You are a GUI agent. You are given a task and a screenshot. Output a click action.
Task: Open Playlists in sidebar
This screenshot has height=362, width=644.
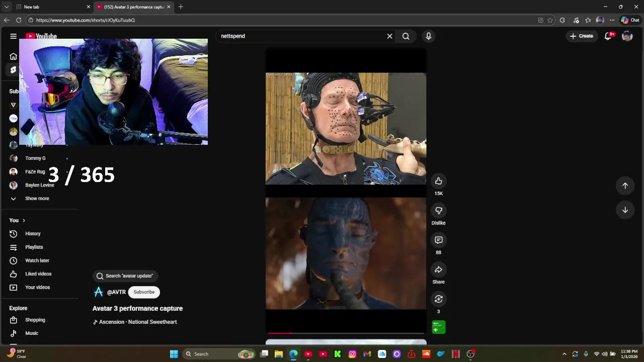coord(34,247)
